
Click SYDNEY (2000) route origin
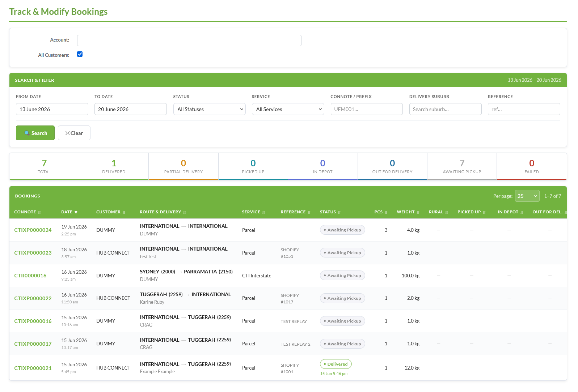pos(157,272)
